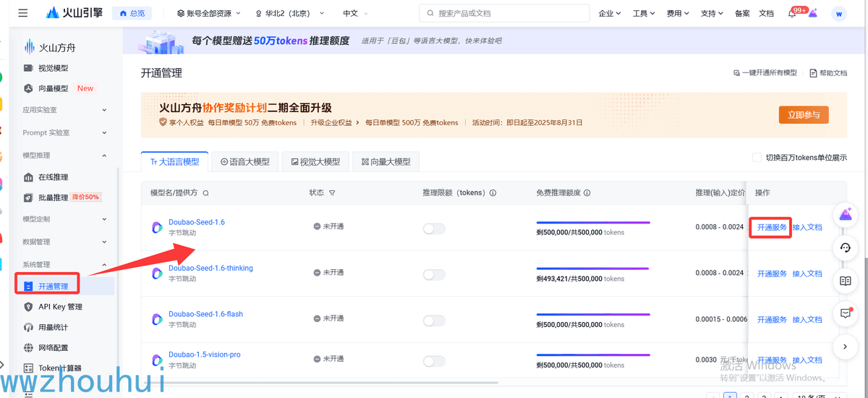Expand Prompt 实验室 sidebar section
868x398 pixels.
(x=65, y=133)
